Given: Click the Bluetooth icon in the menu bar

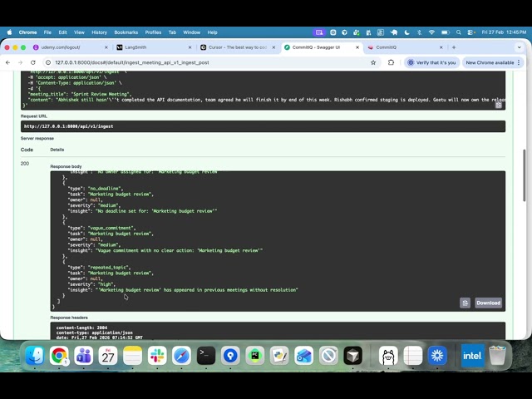Looking at the screenshot, I should point(419,32).
